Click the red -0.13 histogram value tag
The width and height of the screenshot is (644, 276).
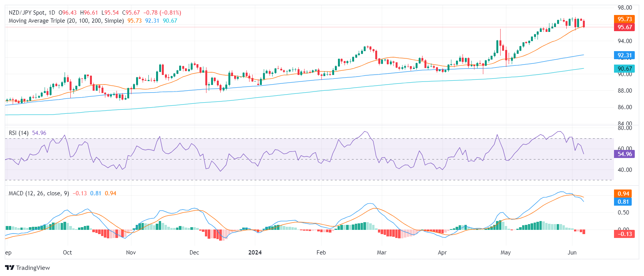pos(624,234)
